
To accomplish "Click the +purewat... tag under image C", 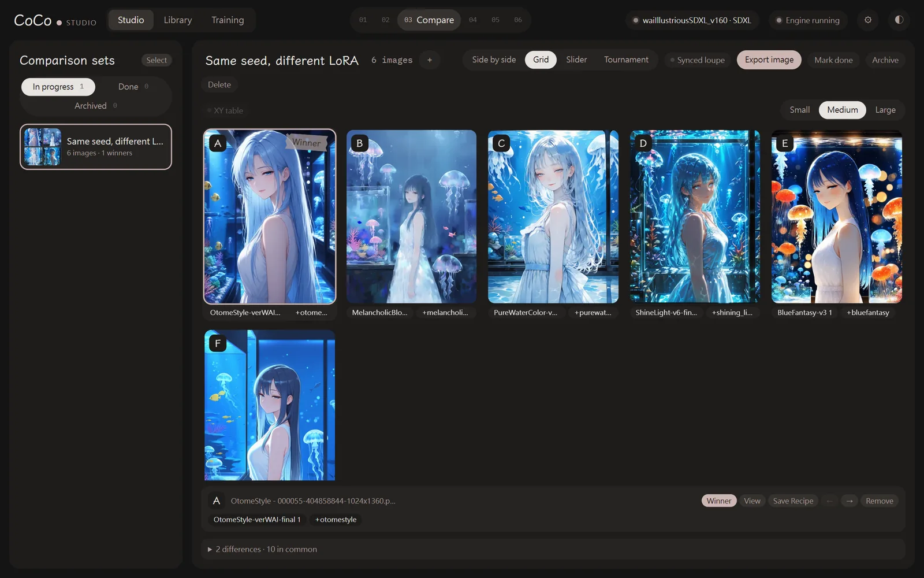I will coord(593,312).
